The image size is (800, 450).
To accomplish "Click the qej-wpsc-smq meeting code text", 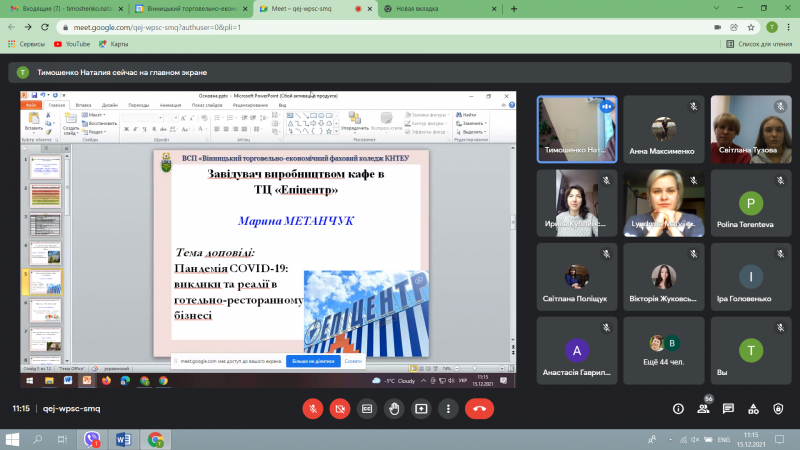I will pyautogui.click(x=71, y=409).
